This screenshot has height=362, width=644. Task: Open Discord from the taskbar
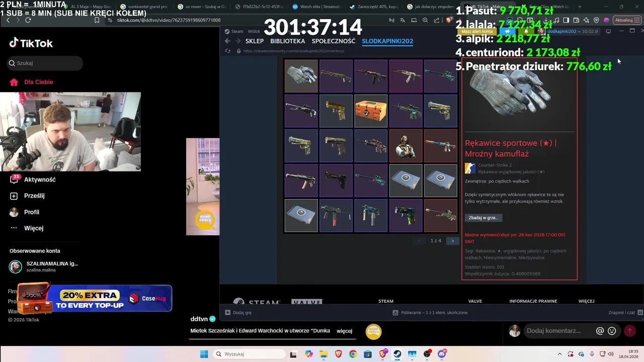pos(442,354)
